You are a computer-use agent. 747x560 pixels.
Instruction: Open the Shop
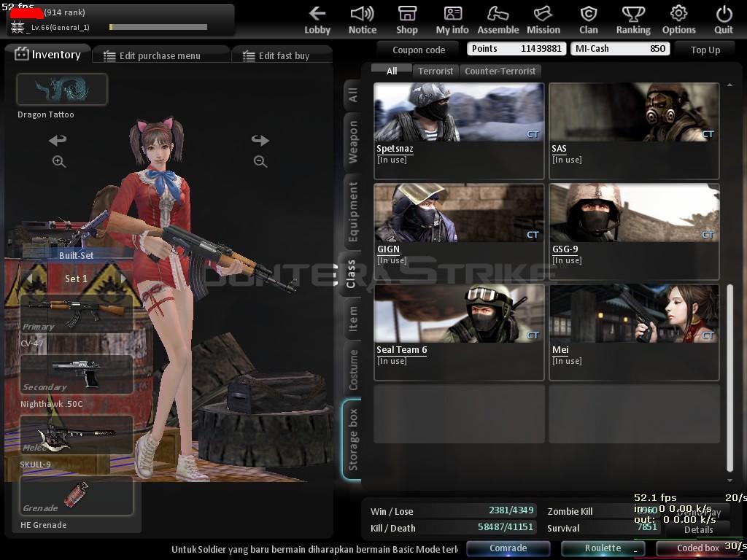pyautogui.click(x=407, y=20)
